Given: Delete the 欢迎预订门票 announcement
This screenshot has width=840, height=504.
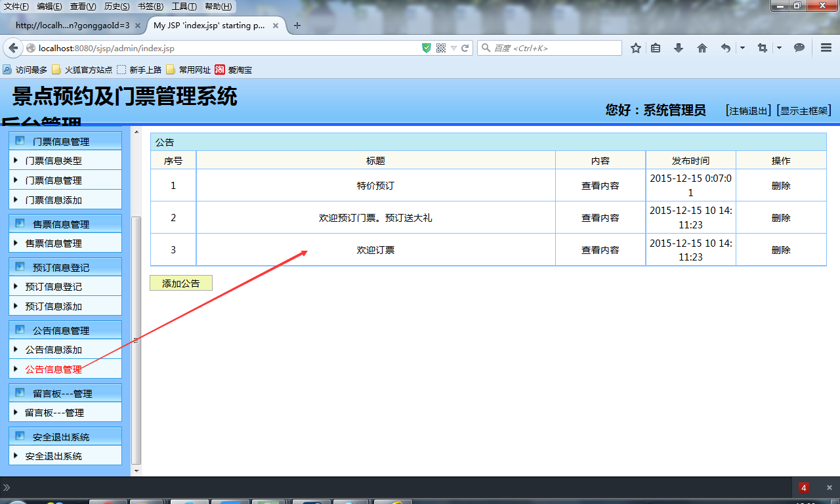Looking at the screenshot, I should click(781, 218).
